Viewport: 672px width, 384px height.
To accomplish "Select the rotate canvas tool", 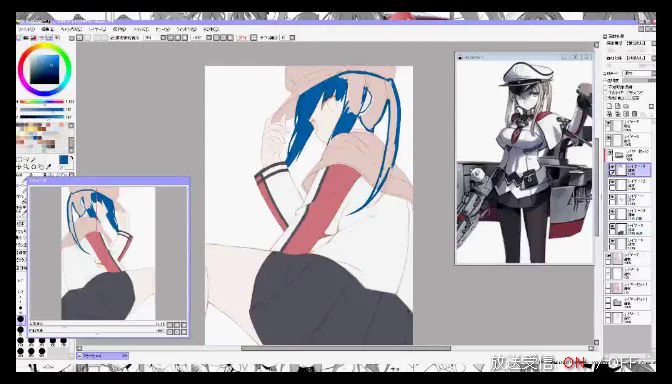I will [33, 167].
